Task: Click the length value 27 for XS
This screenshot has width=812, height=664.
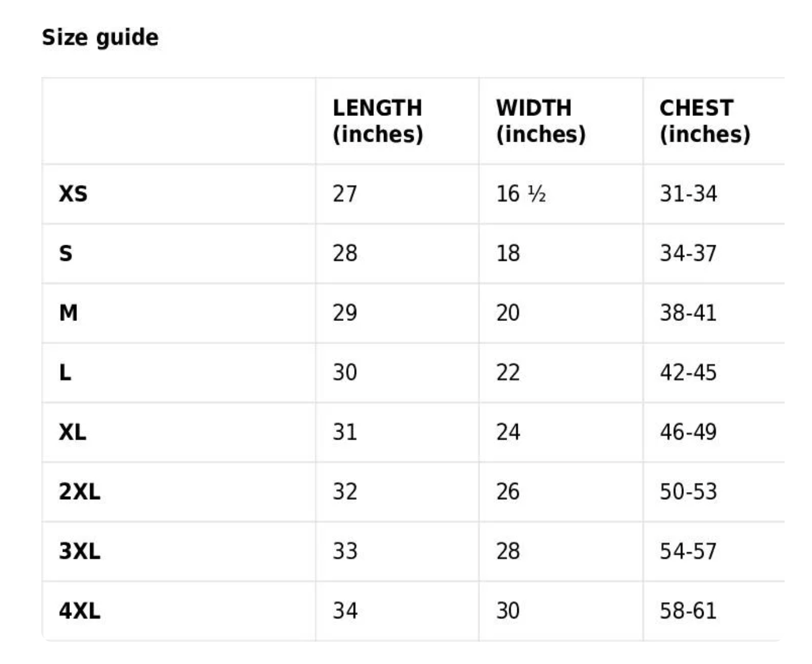Action: 345,194
